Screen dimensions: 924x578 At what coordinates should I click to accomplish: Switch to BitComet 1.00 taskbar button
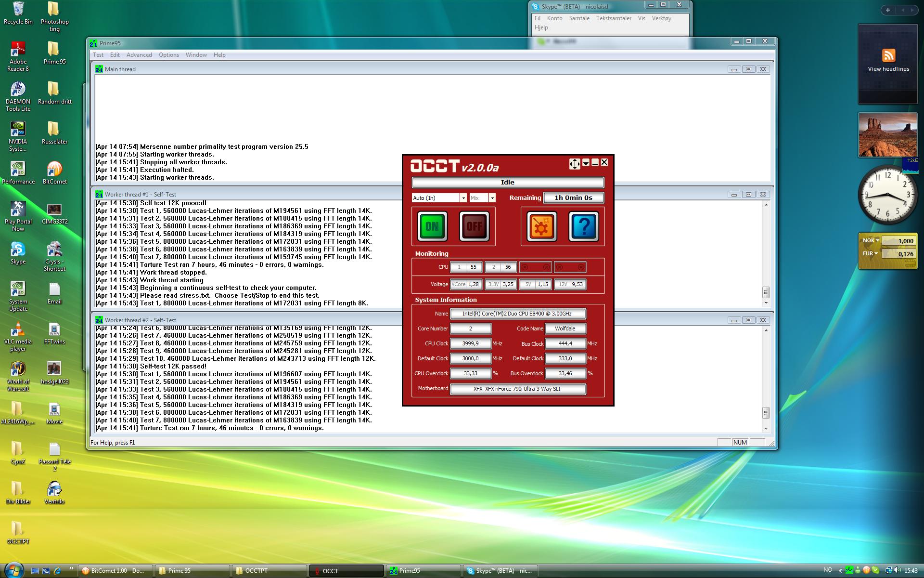point(115,571)
